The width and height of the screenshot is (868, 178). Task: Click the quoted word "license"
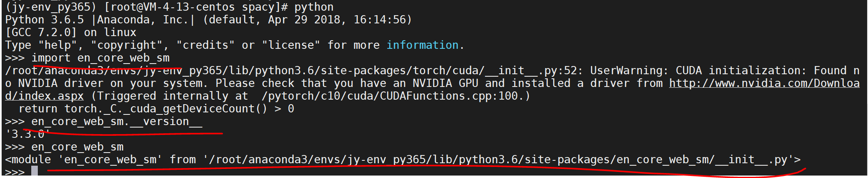pyautogui.click(x=291, y=45)
